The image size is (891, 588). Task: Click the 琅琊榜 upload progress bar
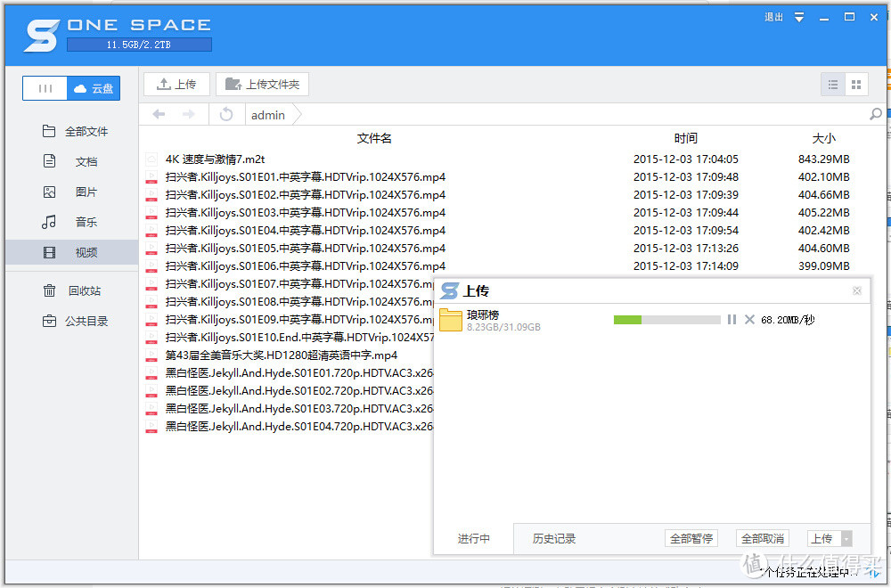(x=667, y=320)
